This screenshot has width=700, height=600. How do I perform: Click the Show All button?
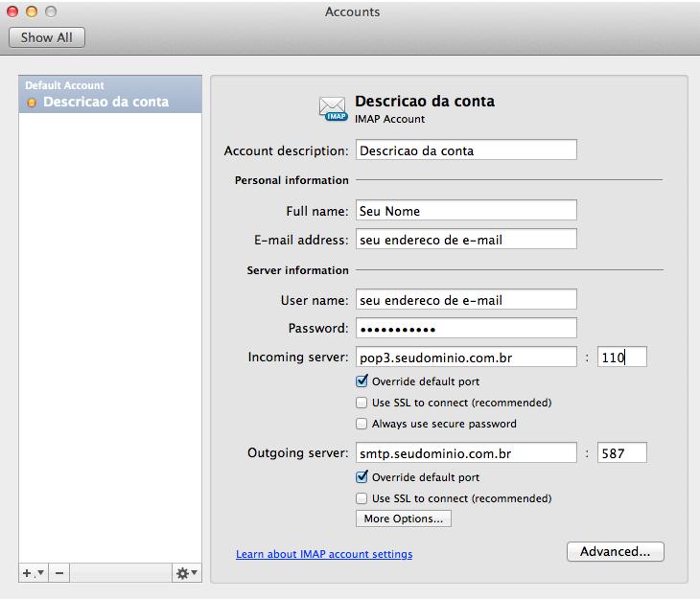tap(47, 37)
